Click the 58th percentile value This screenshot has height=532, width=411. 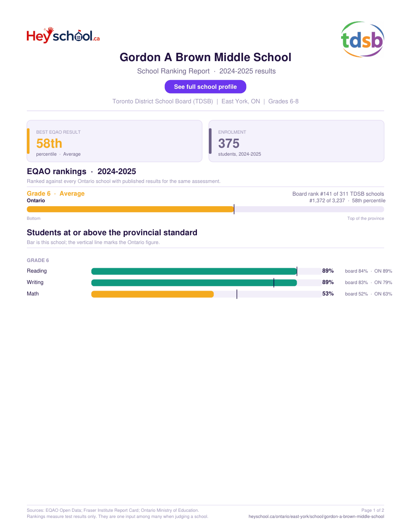click(x=49, y=143)
